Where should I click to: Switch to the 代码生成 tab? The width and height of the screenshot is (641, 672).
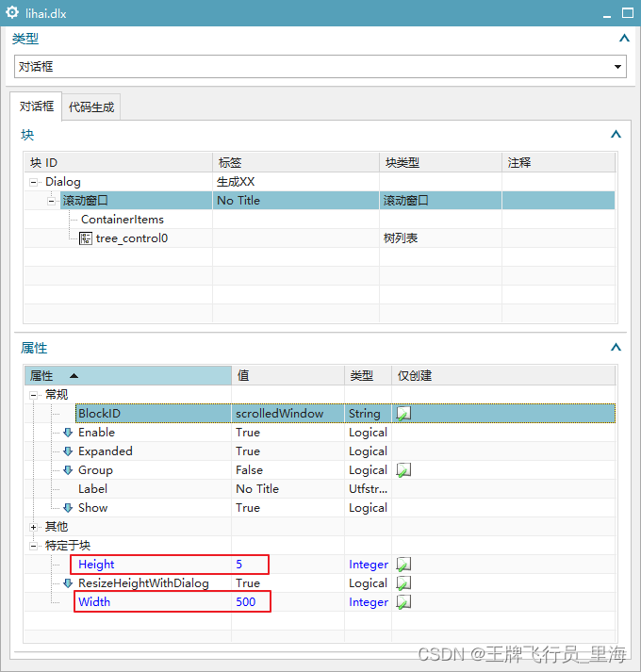[x=91, y=107]
